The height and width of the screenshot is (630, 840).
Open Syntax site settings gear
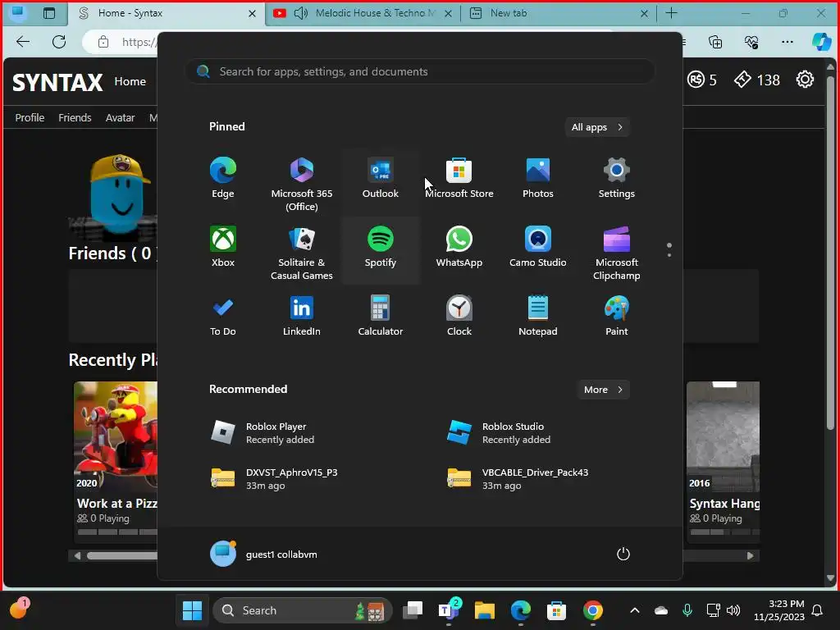[805, 80]
